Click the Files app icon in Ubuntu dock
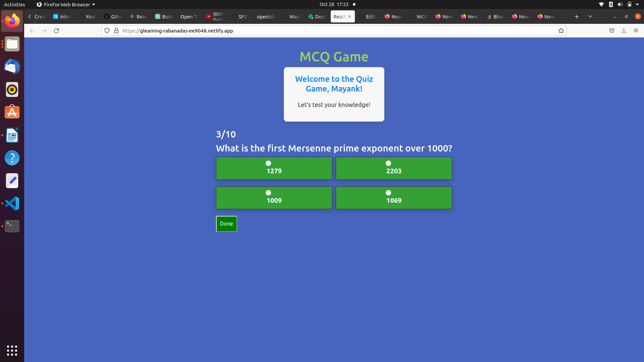The height and width of the screenshot is (362, 644). 11,44
